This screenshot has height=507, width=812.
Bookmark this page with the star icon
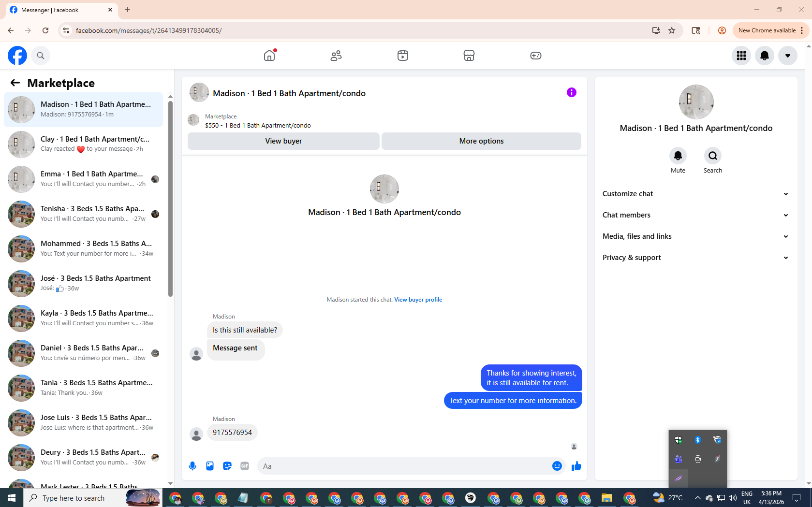[x=672, y=30]
